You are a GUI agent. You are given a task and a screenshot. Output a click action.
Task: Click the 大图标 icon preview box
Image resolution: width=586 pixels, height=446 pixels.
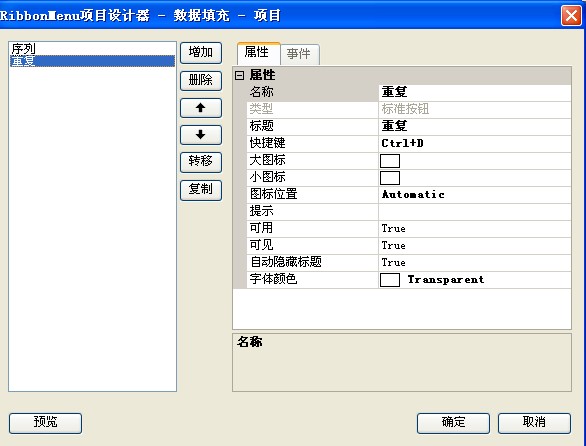pyautogui.click(x=390, y=161)
